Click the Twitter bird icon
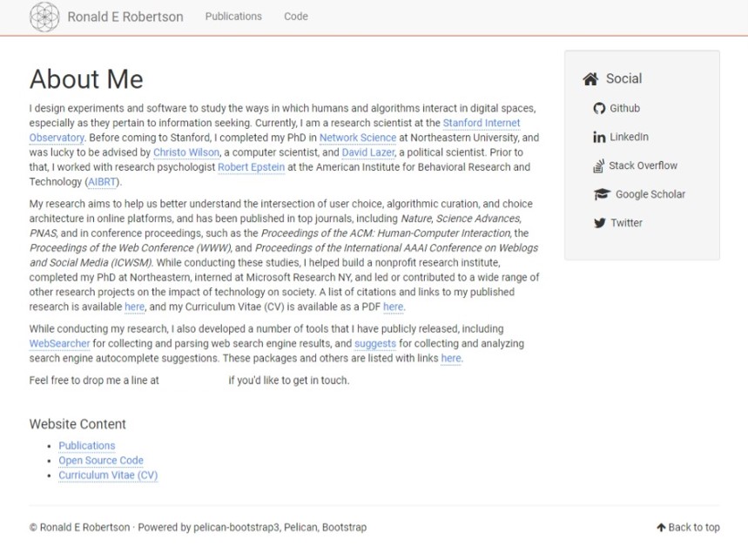748x560 pixels. [600, 223]
